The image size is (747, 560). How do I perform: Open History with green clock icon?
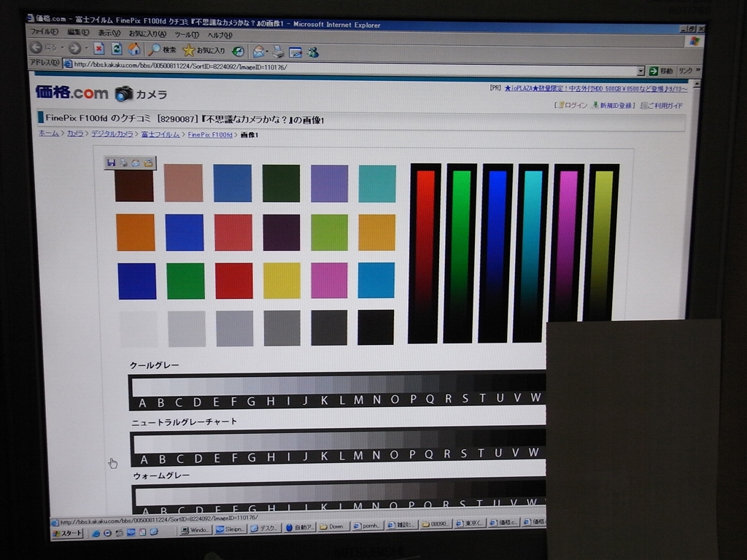pos(238,51)
